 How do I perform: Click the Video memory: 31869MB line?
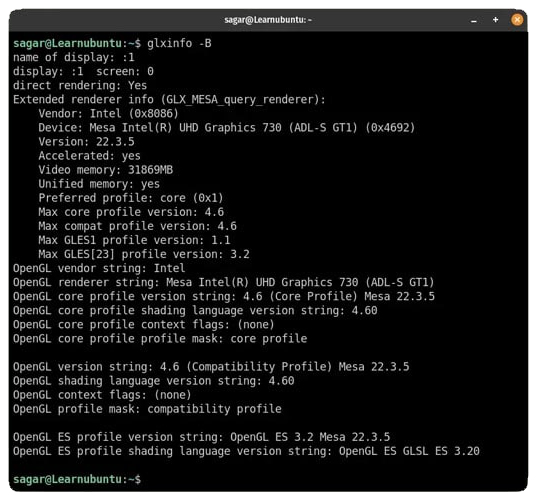pos(106,170)
